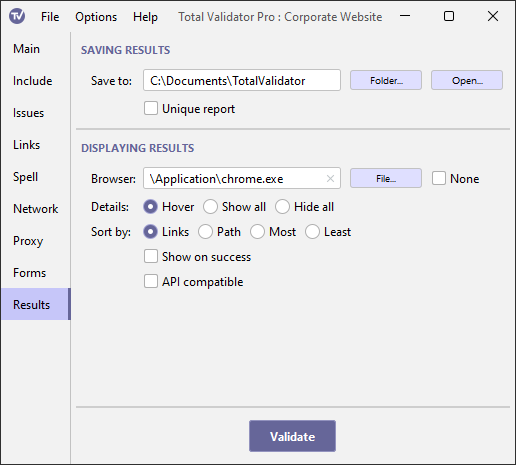Close the Total Validator window
This screenshot has width=516, height=465.
click(493, 16)
